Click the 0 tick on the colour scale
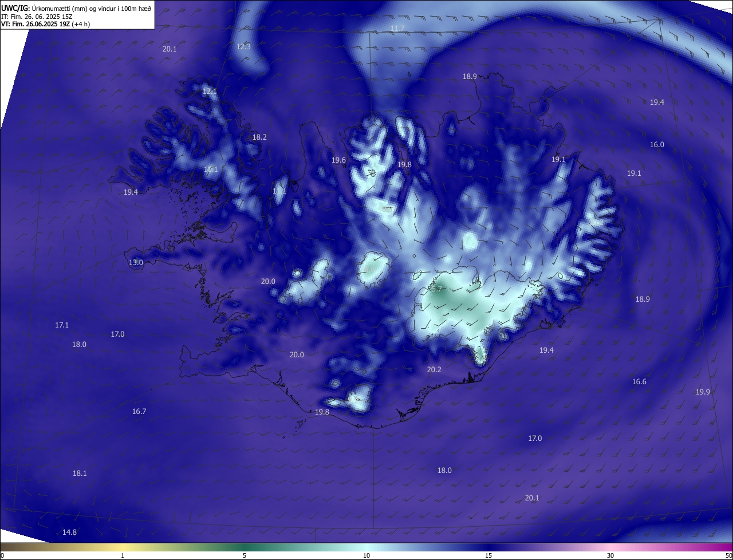733x560 pixels. coord(2,556)
